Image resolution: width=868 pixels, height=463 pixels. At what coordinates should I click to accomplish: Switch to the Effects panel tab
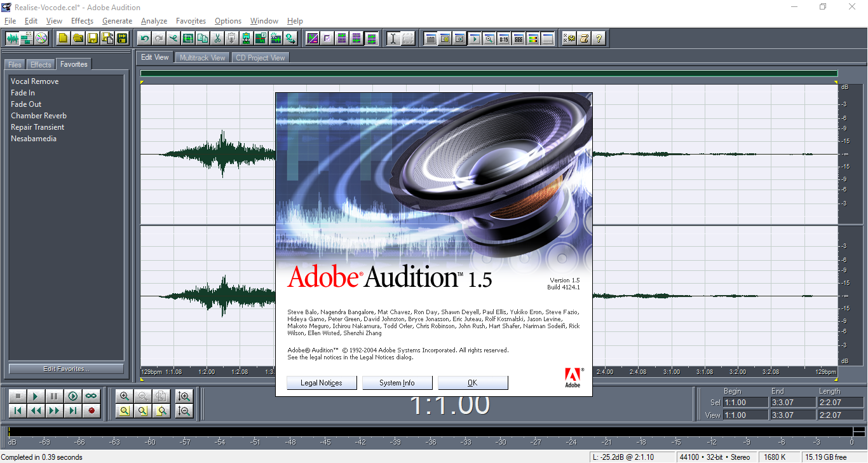tap(41, 64)
